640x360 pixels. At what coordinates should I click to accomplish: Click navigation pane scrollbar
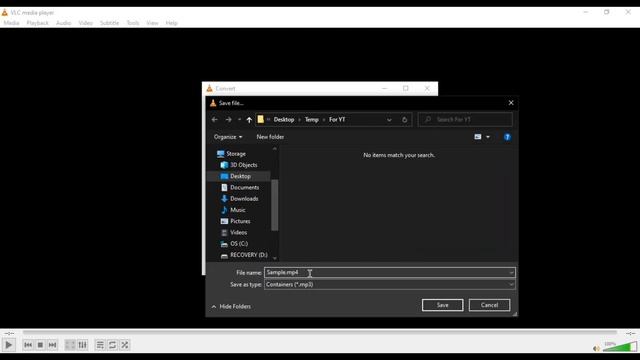[x=275, y=205]
